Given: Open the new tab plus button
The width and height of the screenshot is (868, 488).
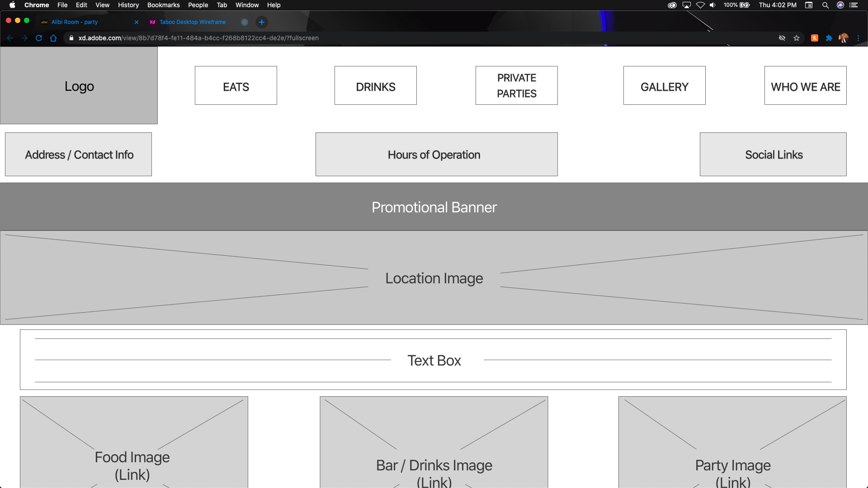Looking at the screenshot, I should 261,22.
